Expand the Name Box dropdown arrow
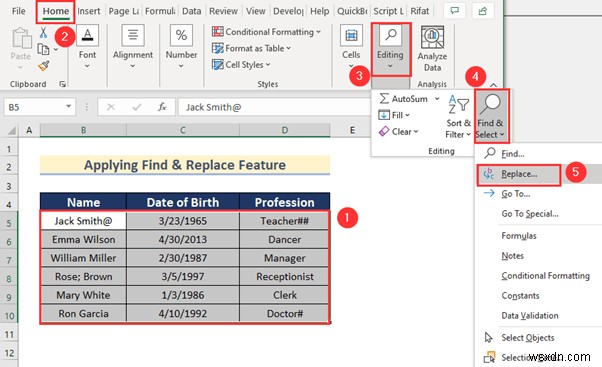The image size is (602, 367). click(x=69, y=106)
